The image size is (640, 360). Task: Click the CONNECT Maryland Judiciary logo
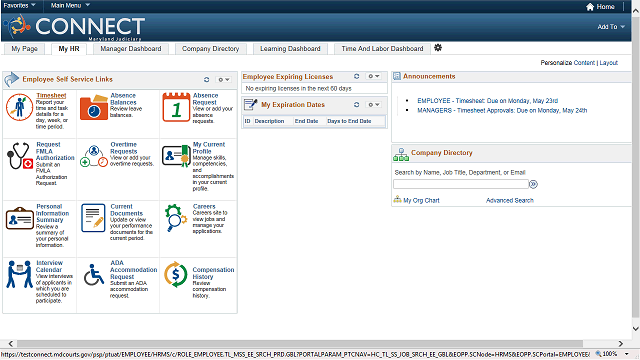click(75, 27)
